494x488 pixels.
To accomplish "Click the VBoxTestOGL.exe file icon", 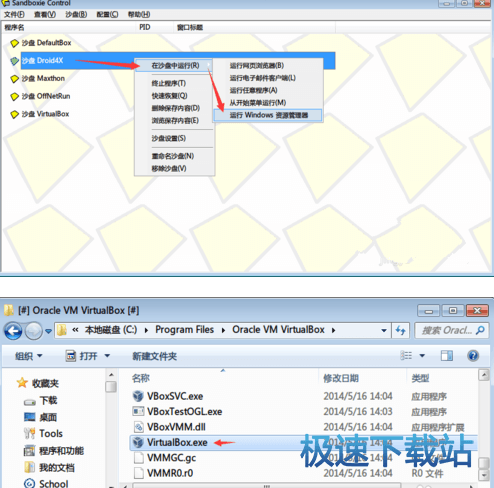I will coord(138,411).
